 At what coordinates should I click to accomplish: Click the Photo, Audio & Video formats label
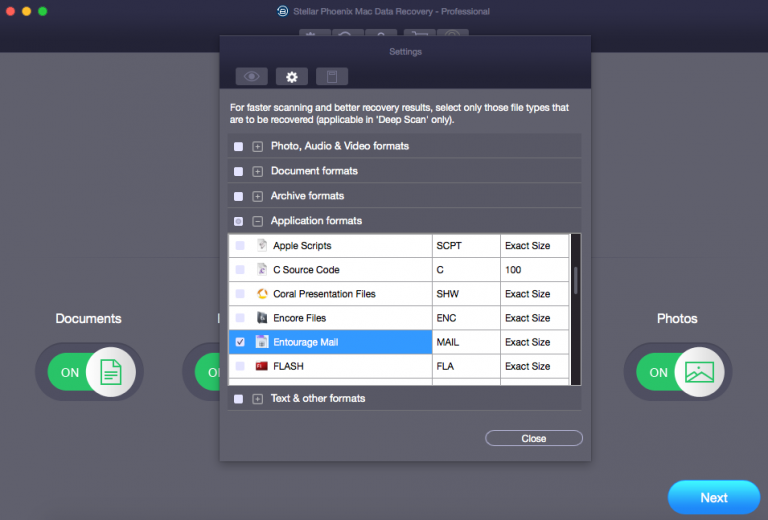click(340, 146)
